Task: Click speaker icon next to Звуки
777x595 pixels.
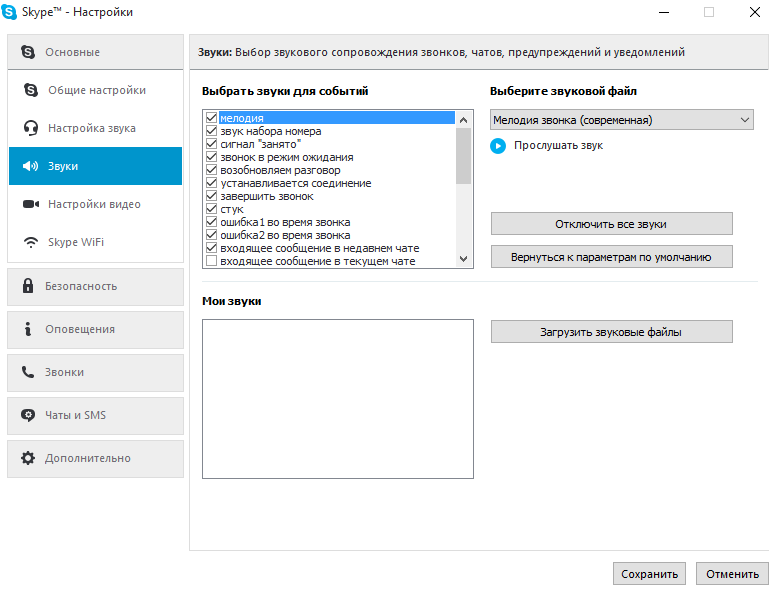Action: click(30, 166)
